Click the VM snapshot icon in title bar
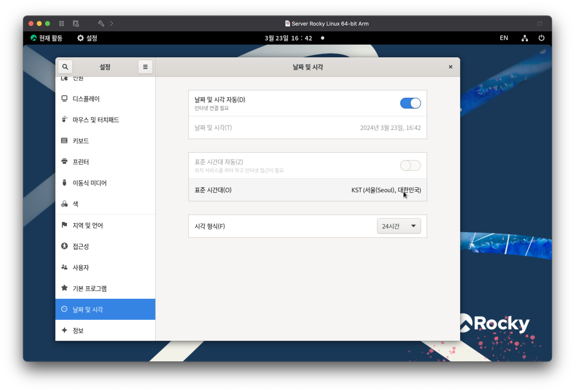 (76, 24)
